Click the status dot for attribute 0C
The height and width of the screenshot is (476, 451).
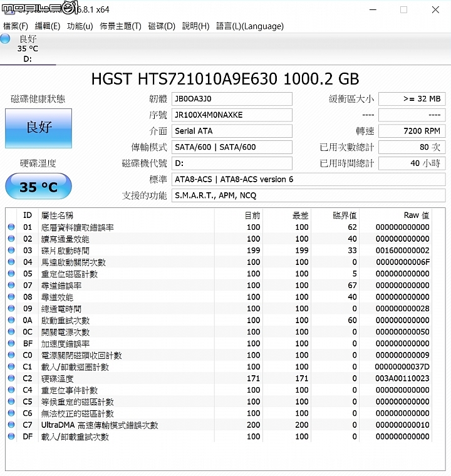(x=11, y=331)
